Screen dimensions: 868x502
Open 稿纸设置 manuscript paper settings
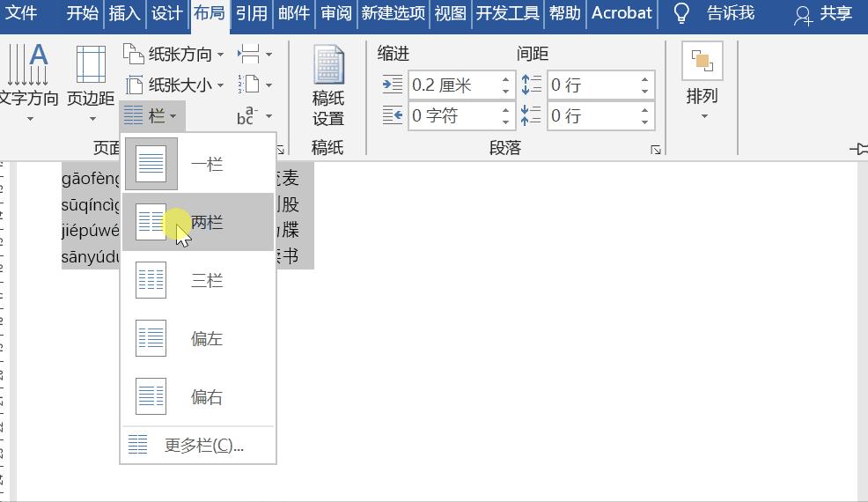328,87
